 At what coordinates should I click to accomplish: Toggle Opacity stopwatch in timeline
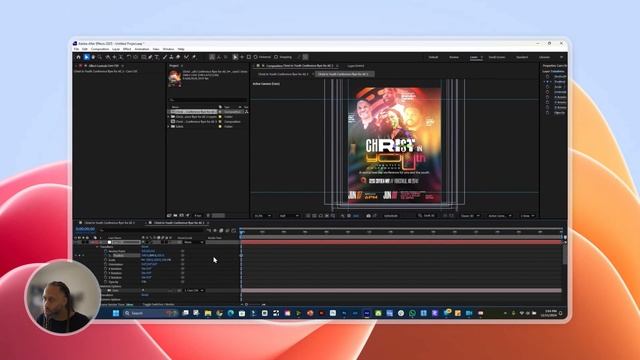point(106,282)
